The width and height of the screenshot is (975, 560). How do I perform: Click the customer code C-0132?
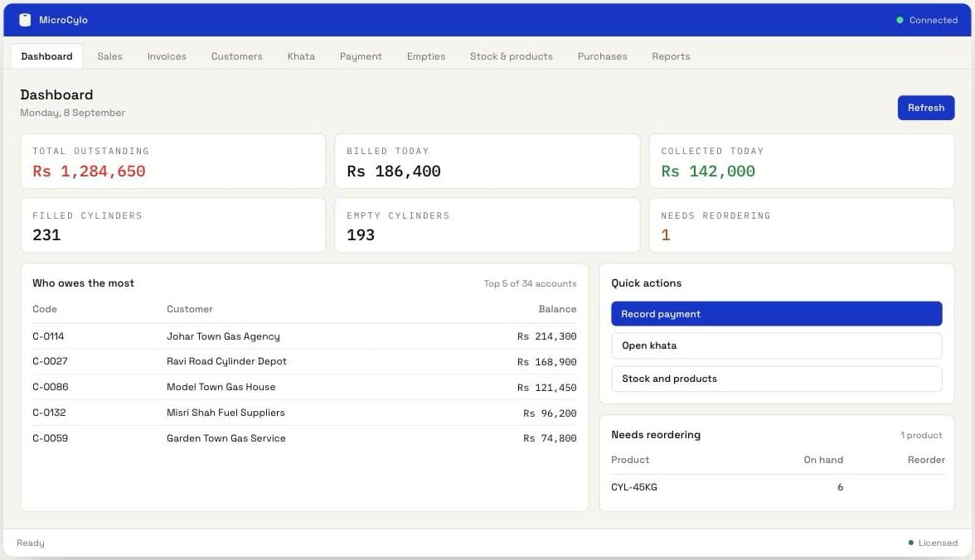pos(49,413)
